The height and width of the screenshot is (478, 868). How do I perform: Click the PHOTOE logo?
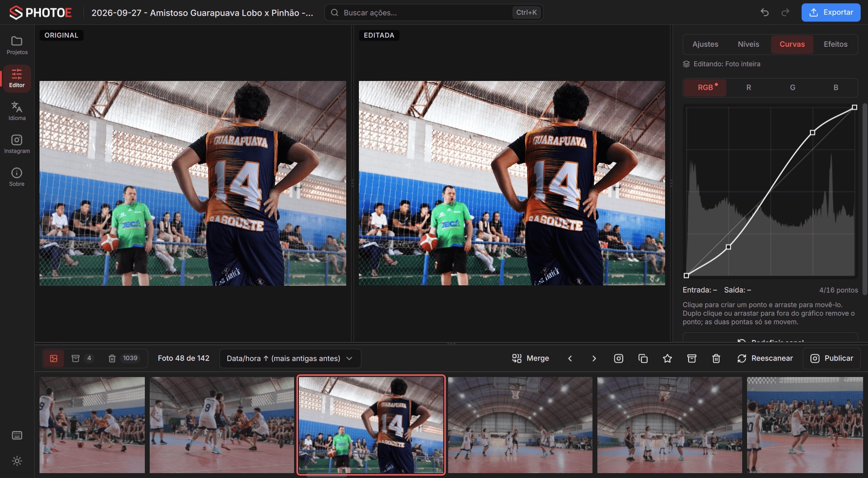40,13
